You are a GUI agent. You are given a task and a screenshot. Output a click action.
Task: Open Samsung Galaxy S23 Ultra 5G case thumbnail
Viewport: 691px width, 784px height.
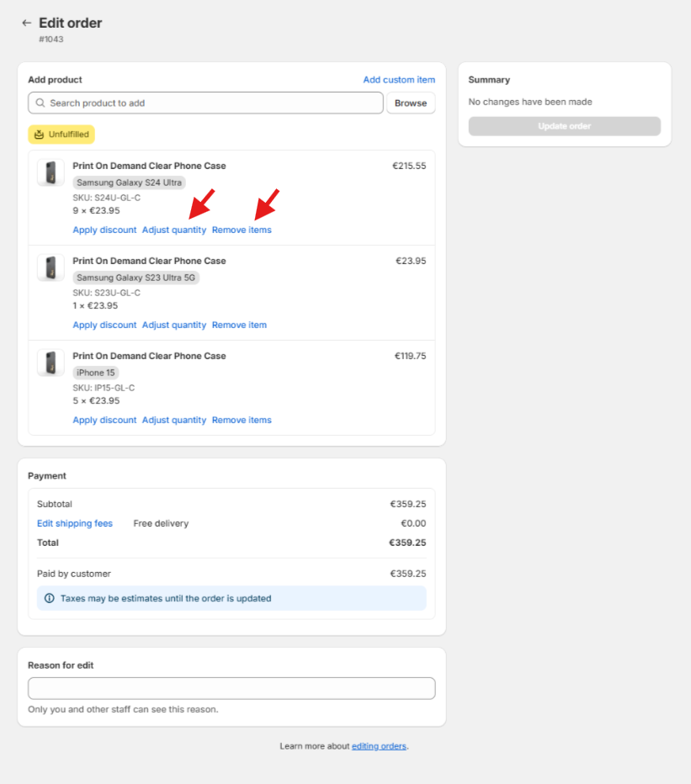point(50,268)
